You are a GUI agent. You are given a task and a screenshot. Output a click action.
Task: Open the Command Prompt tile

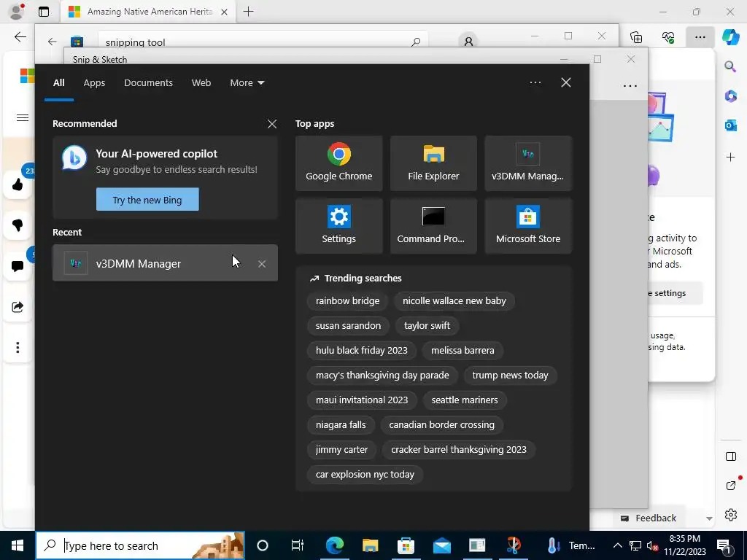coord(433,226)
